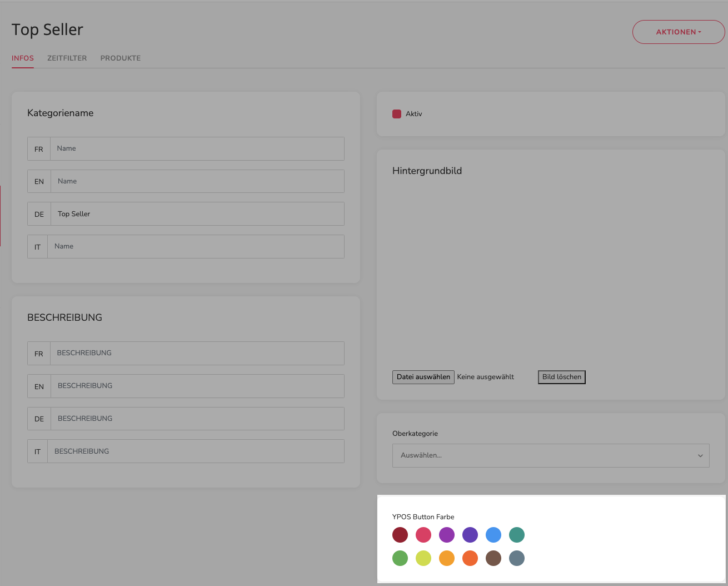The image size is (728, 586).
Task: Click the DE Top Seller name field
Action: pos(197,214)
